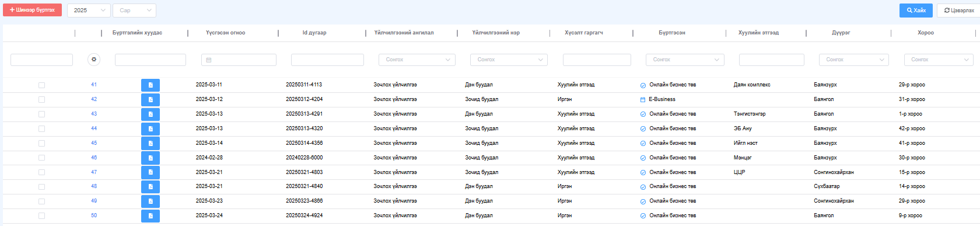This screenshot has height=226, width=980.
Task: Click check icon in row 20250311-4113
Action: tap(643, 85)
